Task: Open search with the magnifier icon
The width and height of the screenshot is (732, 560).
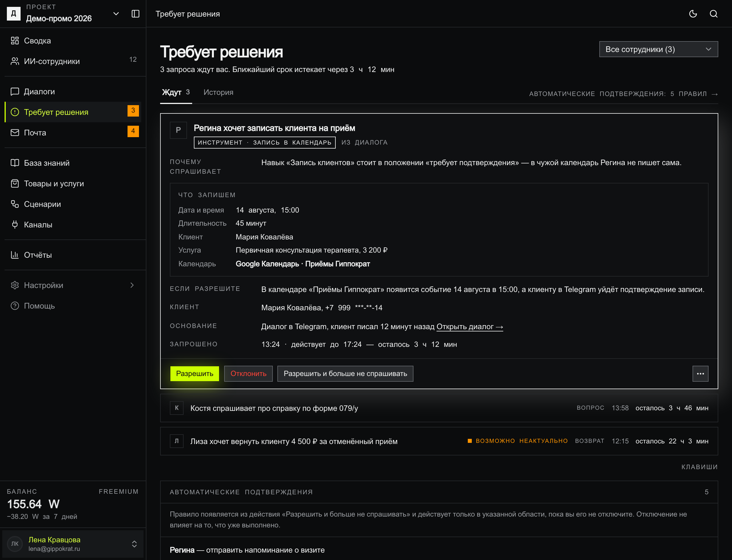Action: pos(714,14)
